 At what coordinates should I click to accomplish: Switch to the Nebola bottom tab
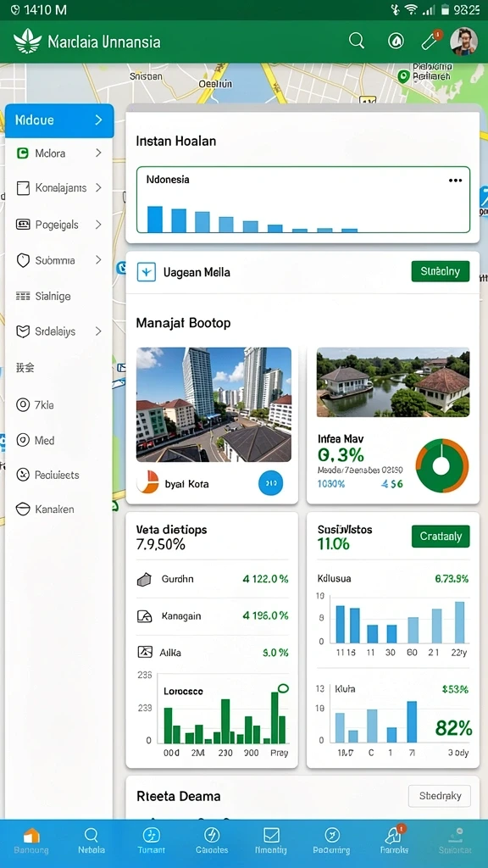[91, 840]
